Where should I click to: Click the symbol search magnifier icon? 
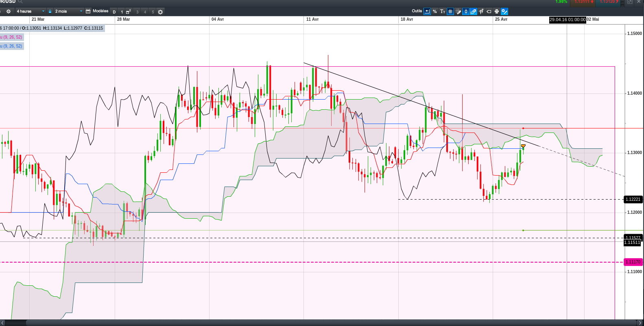coord(20,2)
